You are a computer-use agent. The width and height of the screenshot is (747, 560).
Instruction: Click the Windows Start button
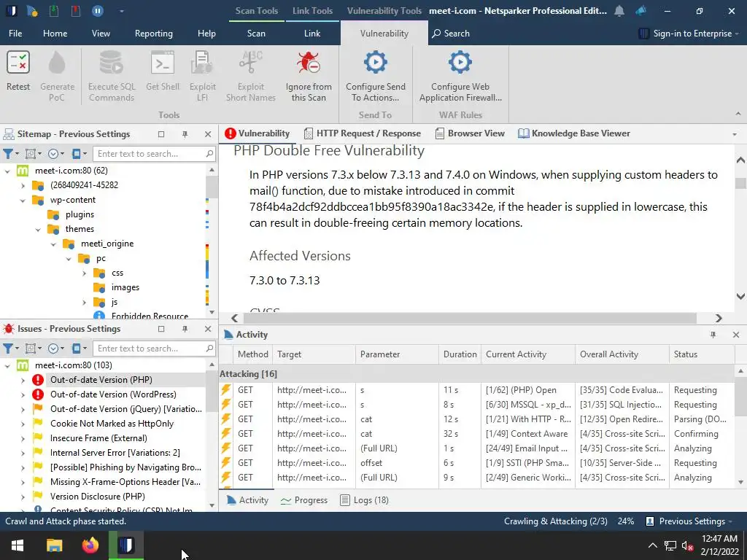pos(18,545)
